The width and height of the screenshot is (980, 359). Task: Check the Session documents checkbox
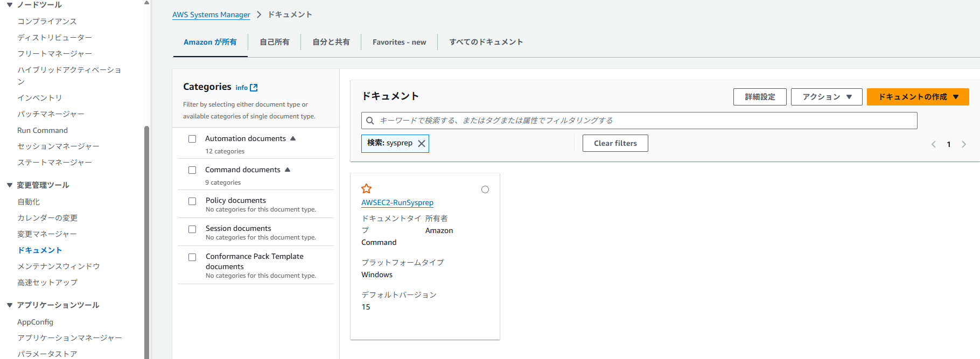pos(192,229)
